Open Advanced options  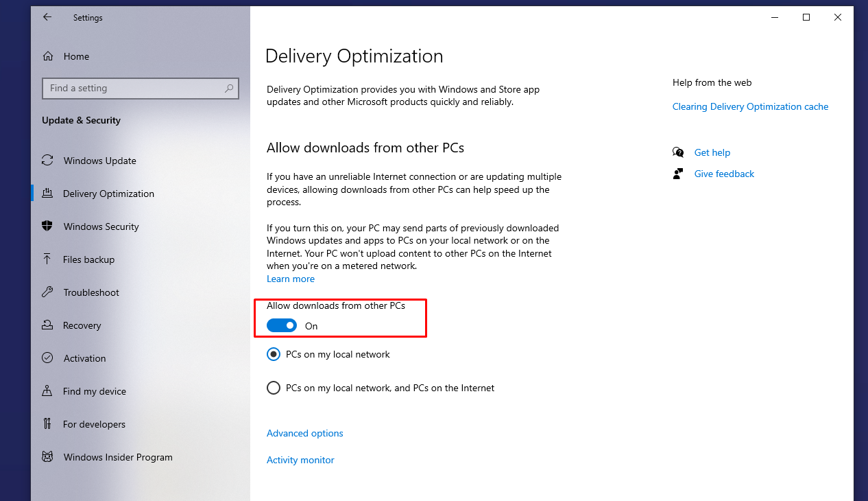pyautogui.click(x=304, y=433)
